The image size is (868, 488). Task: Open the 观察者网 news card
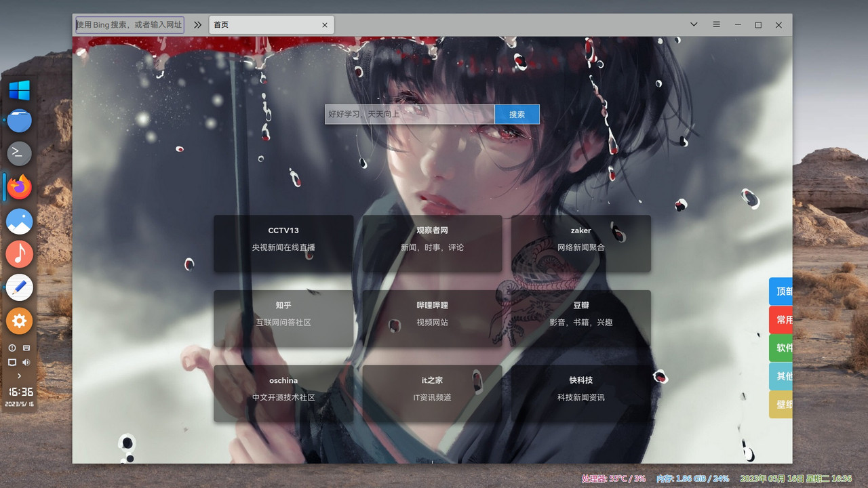[x=433, y=244]
